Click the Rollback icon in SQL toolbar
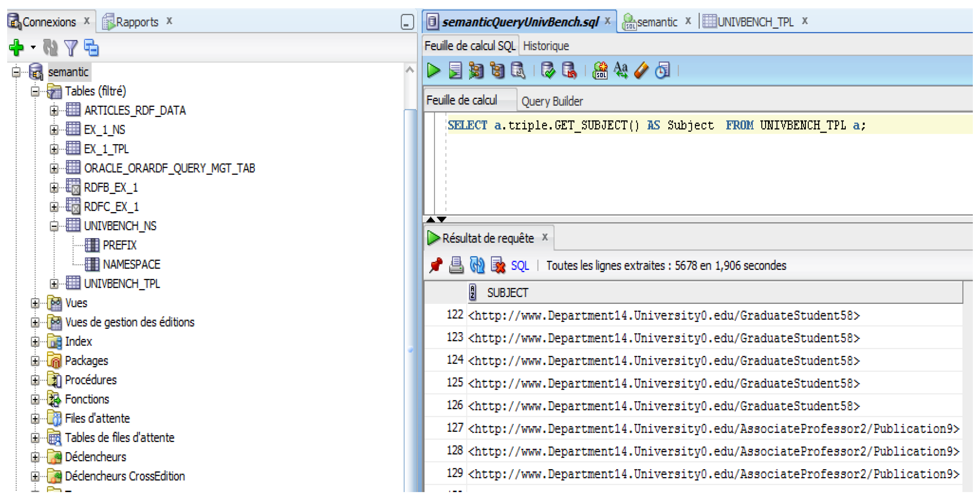The height and width of the screenshot is (503, 980). pos(569,71)
